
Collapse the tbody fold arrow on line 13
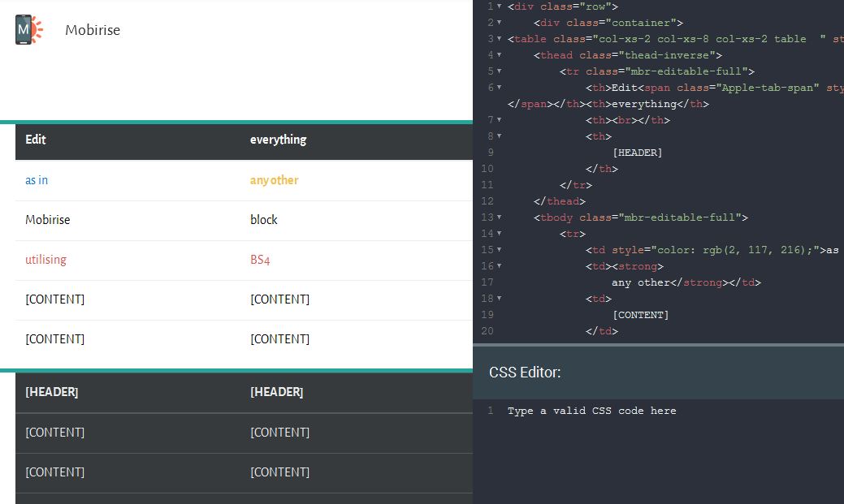click(x=498, y=218)
